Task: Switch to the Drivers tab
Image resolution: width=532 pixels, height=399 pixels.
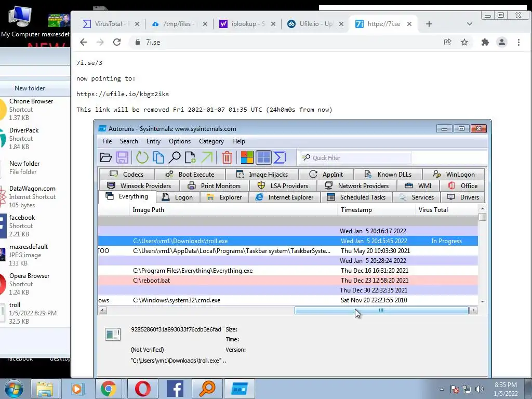Action: [463, 197]
